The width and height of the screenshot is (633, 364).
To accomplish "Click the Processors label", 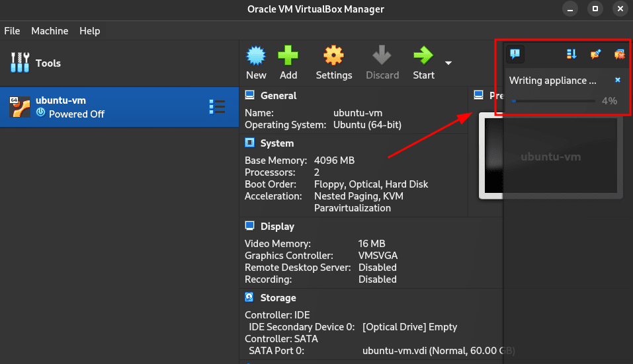I will pos(270,172).
